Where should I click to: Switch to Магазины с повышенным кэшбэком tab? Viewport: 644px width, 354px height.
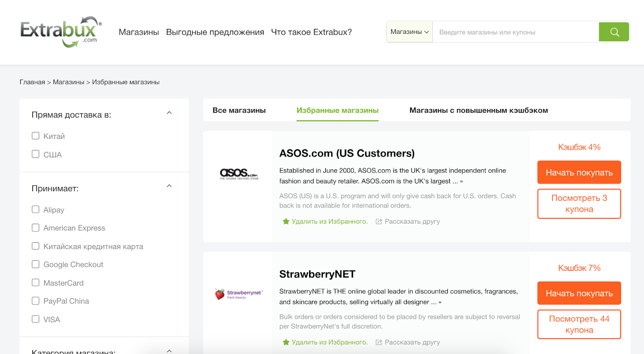(x=479, y=110)
